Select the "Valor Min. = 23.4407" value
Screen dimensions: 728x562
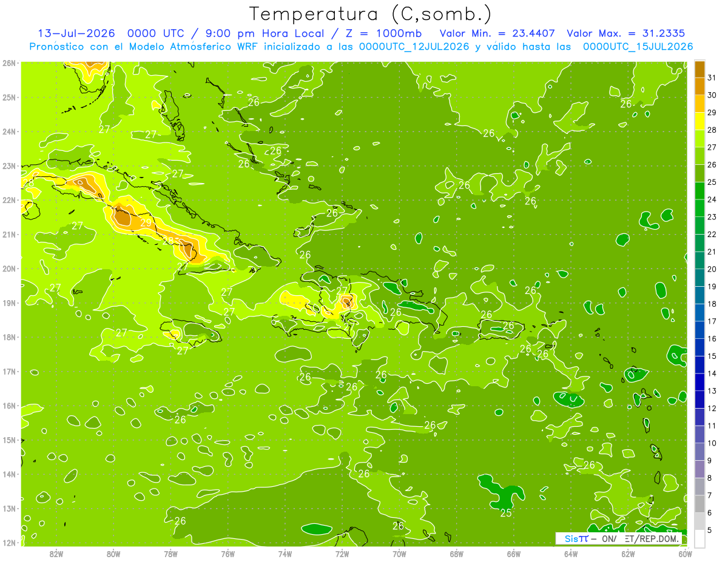click(498, 33)
